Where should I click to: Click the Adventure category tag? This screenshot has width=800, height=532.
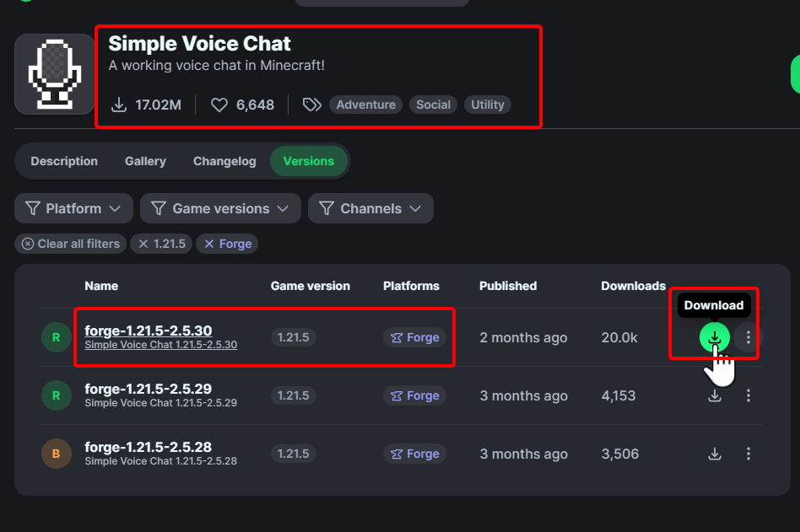coord(365,105)
